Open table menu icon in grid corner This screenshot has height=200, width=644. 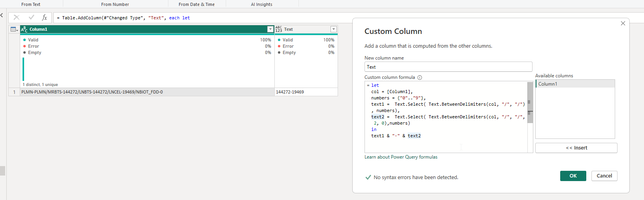point(14,29)
